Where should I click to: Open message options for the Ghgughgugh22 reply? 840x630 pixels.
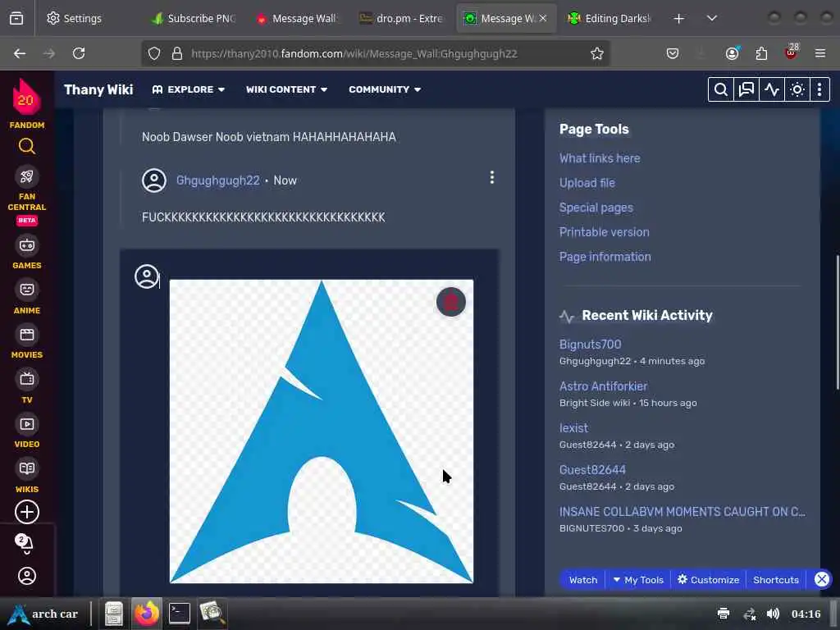click(492, 178)
